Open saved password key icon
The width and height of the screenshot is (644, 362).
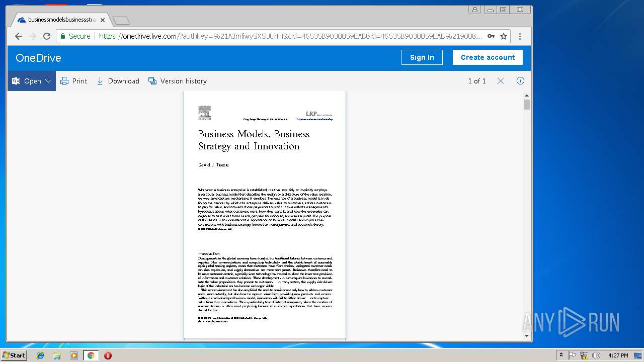point(491,36)
